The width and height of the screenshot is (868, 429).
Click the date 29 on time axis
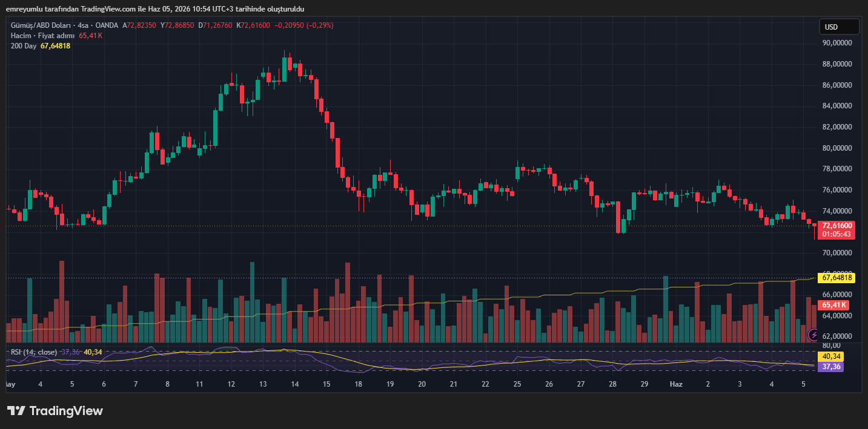[644, 384]
